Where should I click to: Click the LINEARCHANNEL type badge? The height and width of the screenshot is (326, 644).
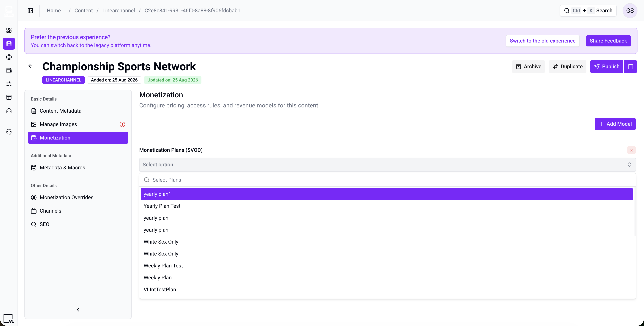tap(63, 80)
